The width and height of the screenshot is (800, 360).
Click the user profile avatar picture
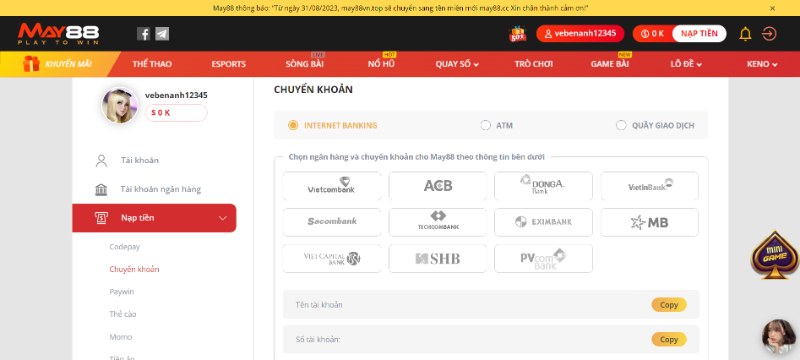coord(119,106)
